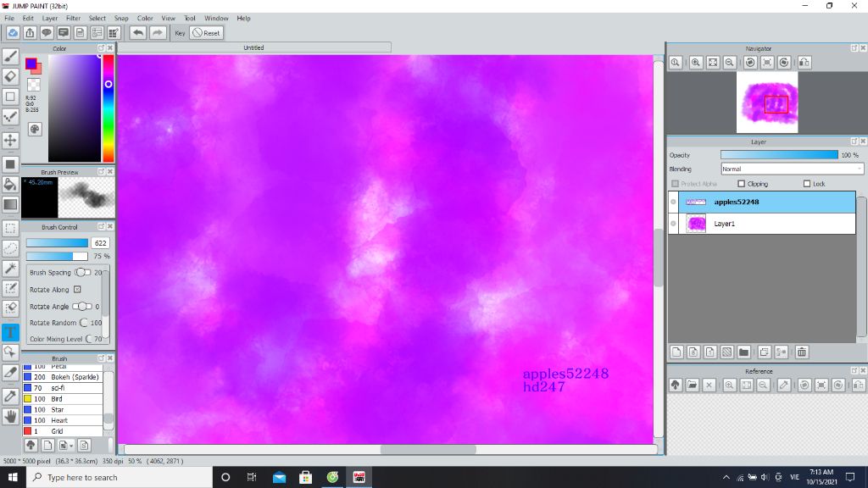Select the rectangular Select tool
868x488 pixels.
point(10,228)
